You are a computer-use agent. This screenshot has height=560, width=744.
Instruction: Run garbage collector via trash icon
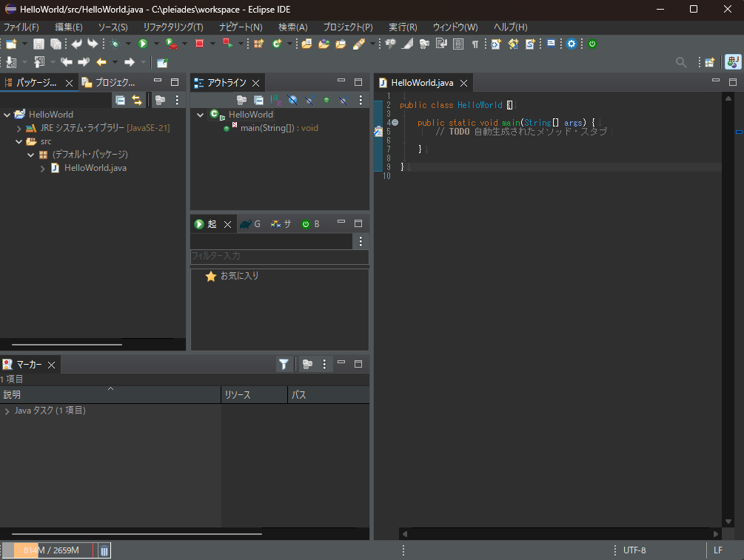click(104, 550)
